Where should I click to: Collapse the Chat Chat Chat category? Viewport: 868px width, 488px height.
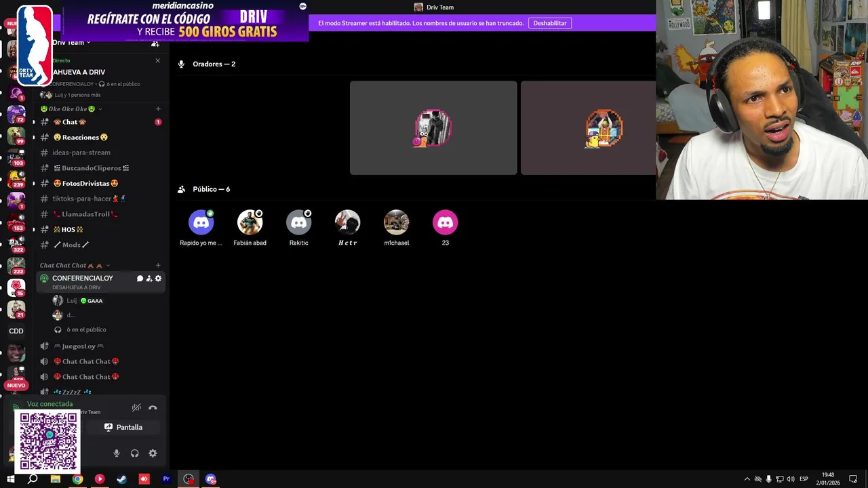pos(75,266)
